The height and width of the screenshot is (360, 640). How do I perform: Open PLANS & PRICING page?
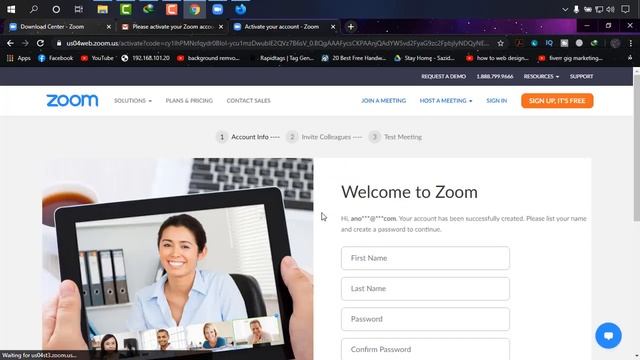(x=189, y=100)
